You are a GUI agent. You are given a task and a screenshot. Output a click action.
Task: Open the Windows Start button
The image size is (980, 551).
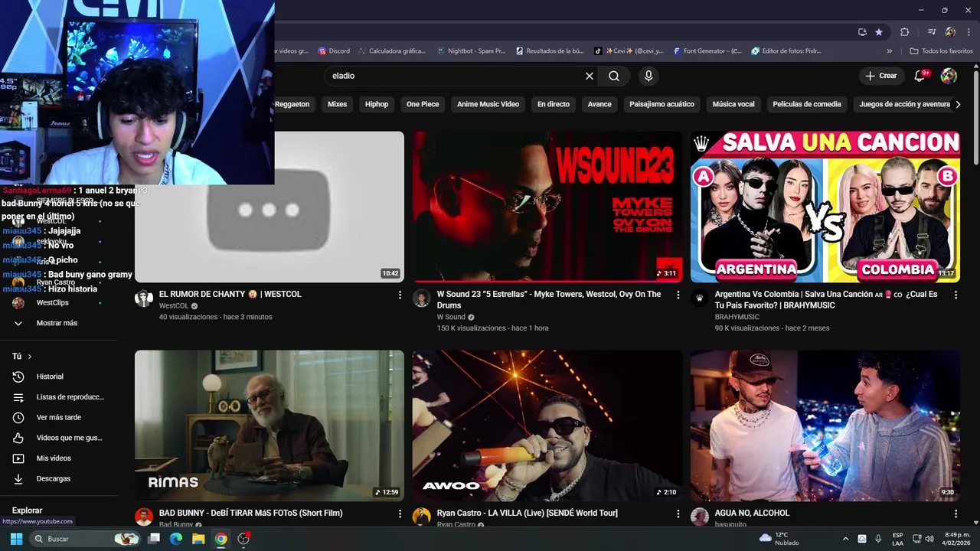pos(15,539)
